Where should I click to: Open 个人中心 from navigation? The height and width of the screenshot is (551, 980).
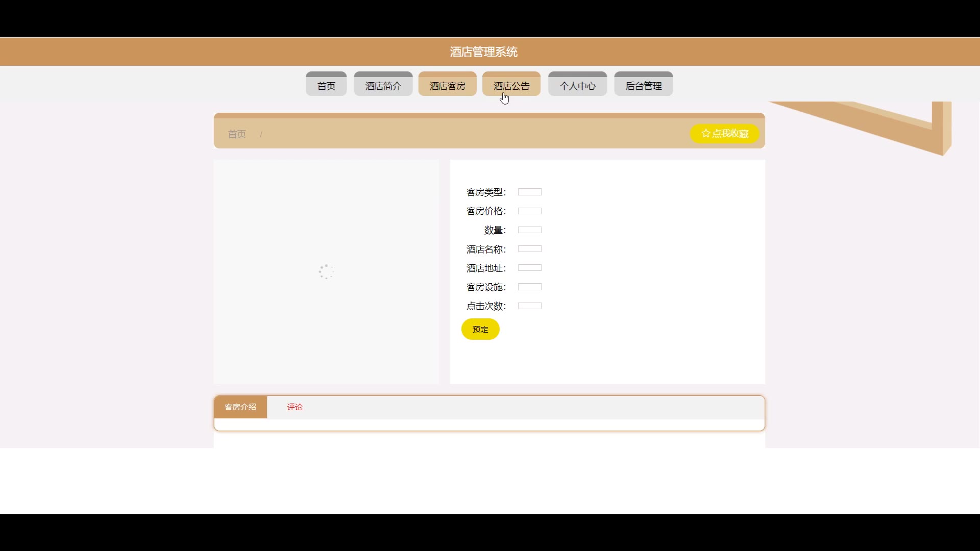[577, 86]
